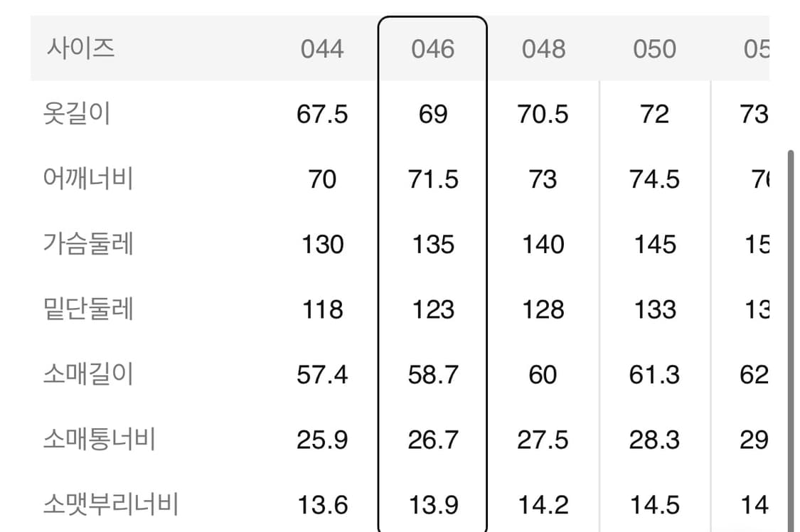The image size is (800, 532).
Task: Click the 소맷부리너비 row label
Action: 110,505
